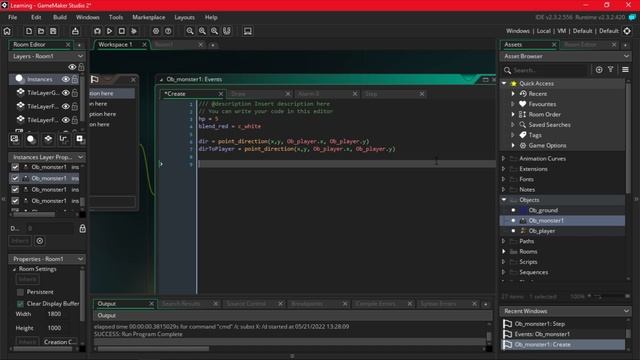Lock the TileLayerG layer

[x=75, y=93]
